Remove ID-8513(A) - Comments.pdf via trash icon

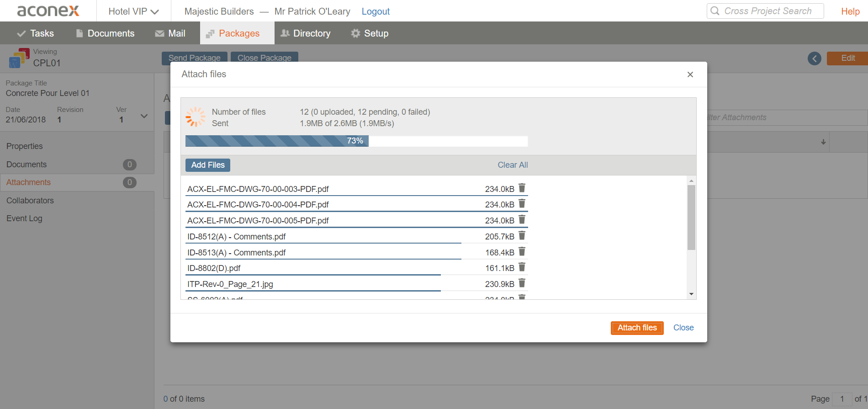tap(522, 252)
